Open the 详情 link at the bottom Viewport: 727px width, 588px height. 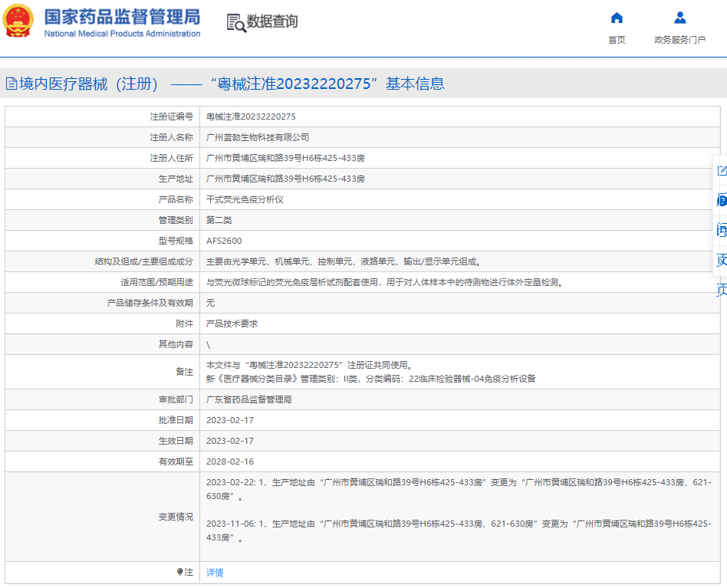[215, 573]
